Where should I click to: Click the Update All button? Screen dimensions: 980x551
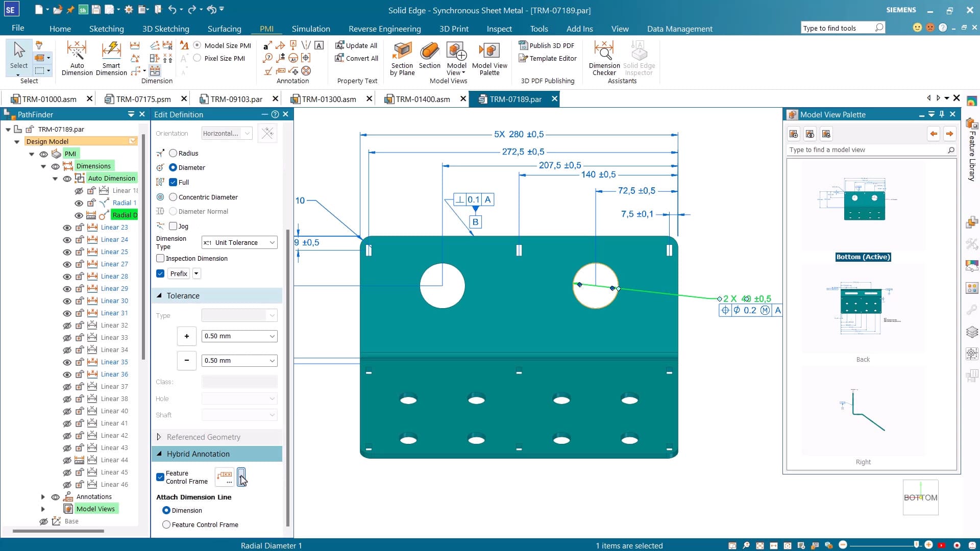pyautogui.click(x=356, y=45)
